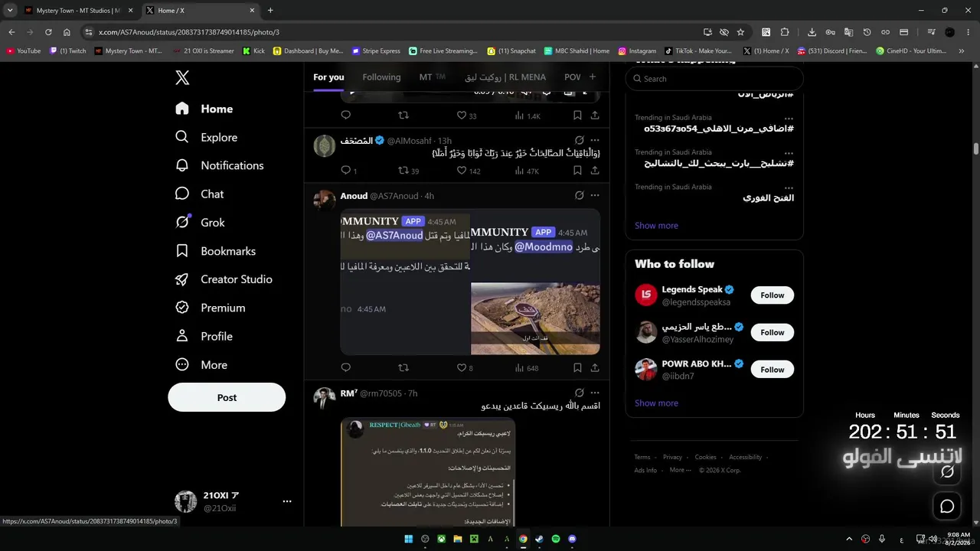Viewport: 980px width, 551px height.
Task: Open the Home page in the sidebar
Action: coord(204,109)
